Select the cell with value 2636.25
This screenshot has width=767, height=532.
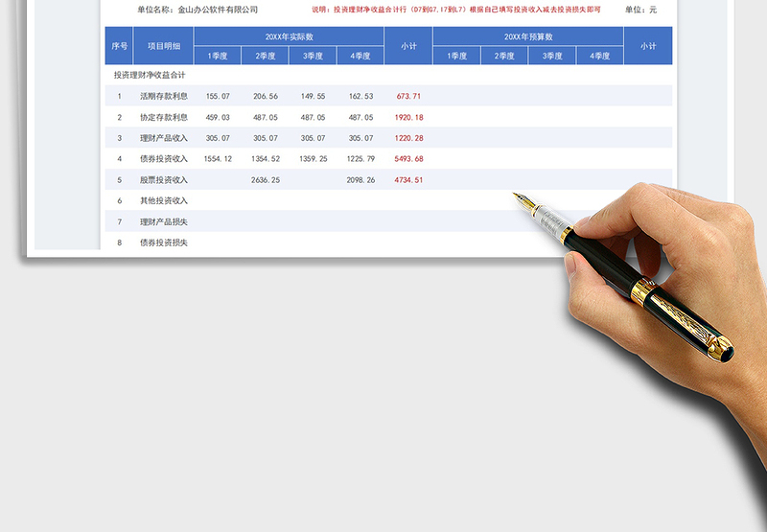pos(265,180)
